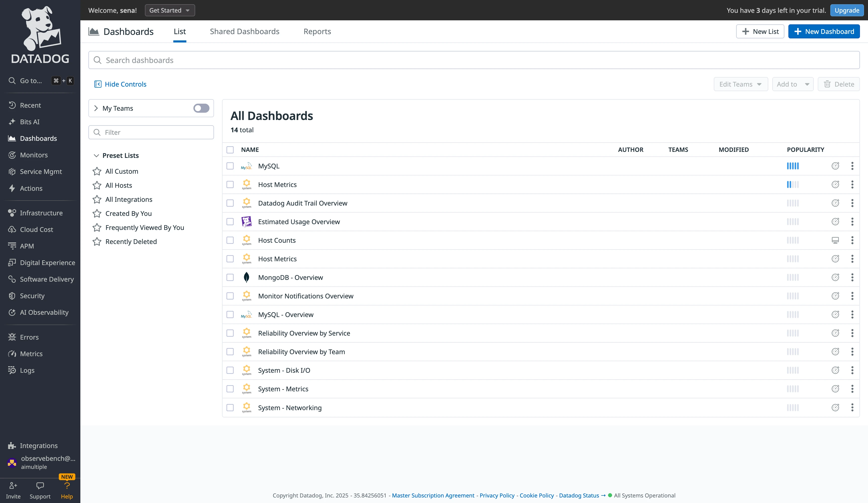Viewport: 868px width, 503px height.
Task: Open the Edit Teams dropdown
Action: [741, 84]
